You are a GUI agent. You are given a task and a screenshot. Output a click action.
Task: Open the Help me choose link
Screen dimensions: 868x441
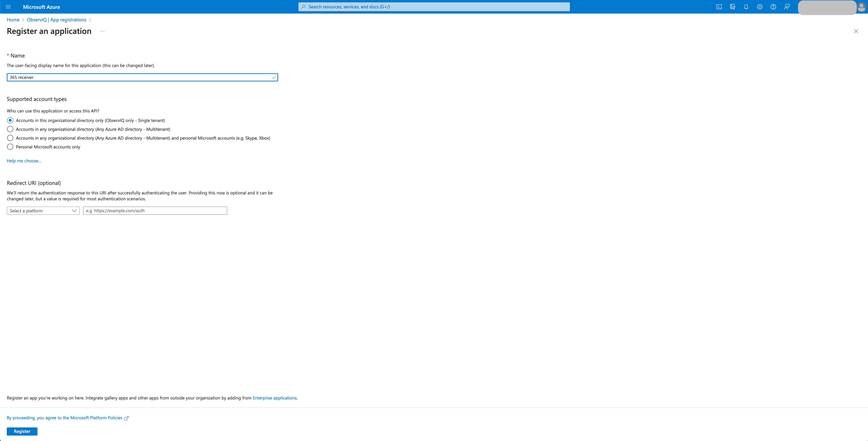[x=24, y=161]
